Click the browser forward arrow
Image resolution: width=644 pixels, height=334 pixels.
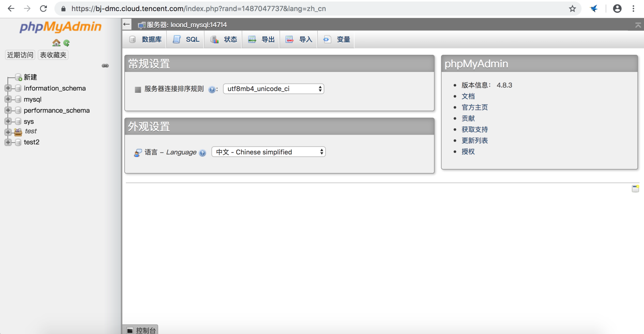tap(27, 8)
